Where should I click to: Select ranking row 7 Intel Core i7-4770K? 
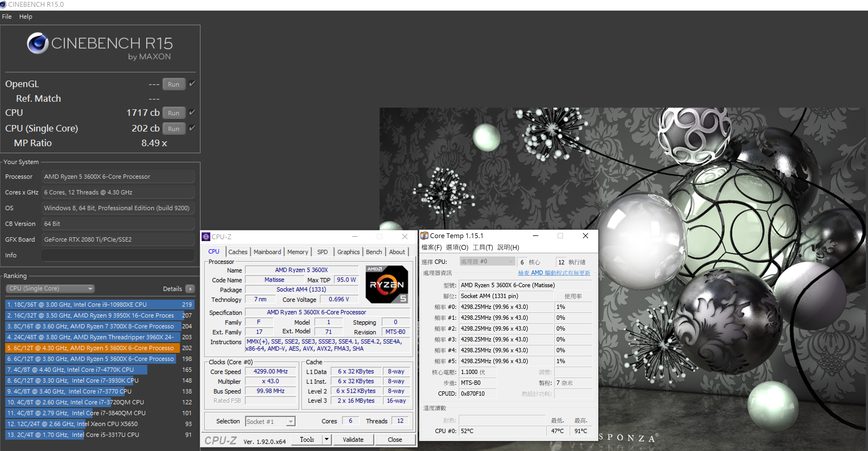pos(100,369)
